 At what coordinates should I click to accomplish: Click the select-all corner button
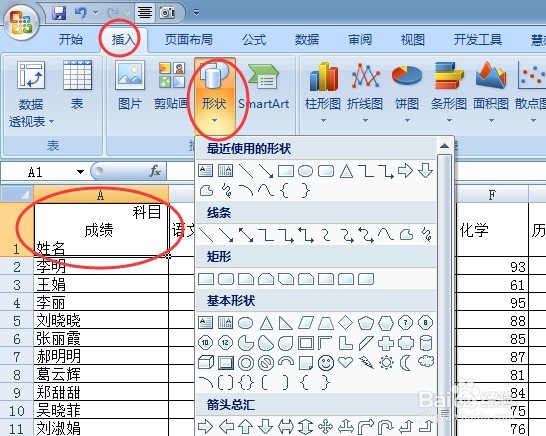point(17,194)
